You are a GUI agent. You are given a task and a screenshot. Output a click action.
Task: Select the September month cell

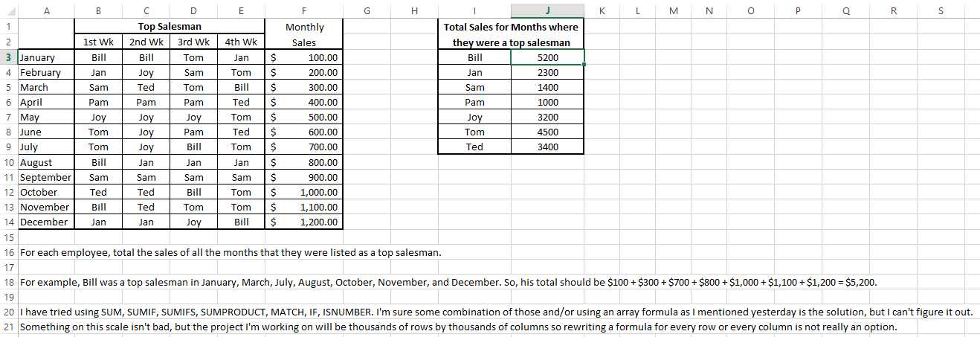[x=45, y=177]
